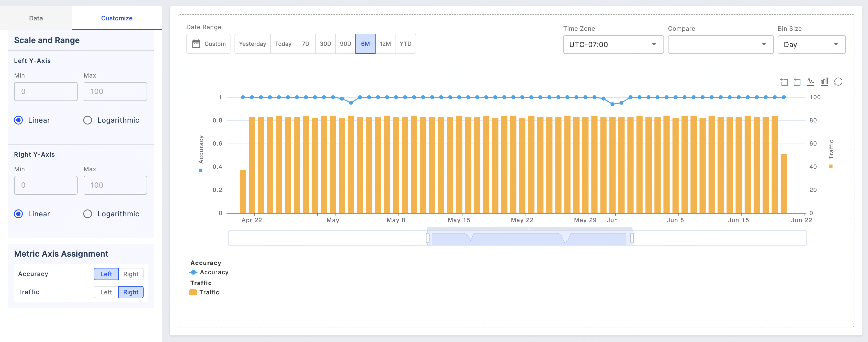The height and width of the screenshot is (342, 868).
Task: Click the right handle of range slider
Action: click(632, 238)
